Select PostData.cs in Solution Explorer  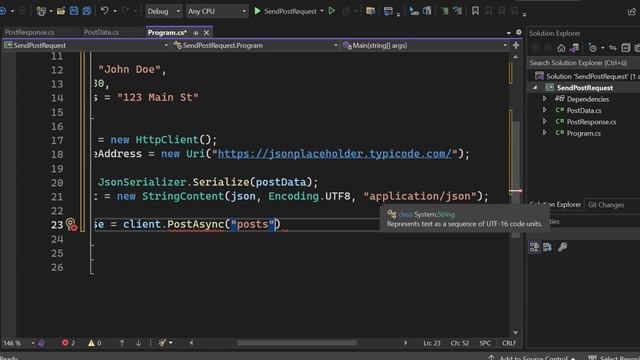point(584,110)
